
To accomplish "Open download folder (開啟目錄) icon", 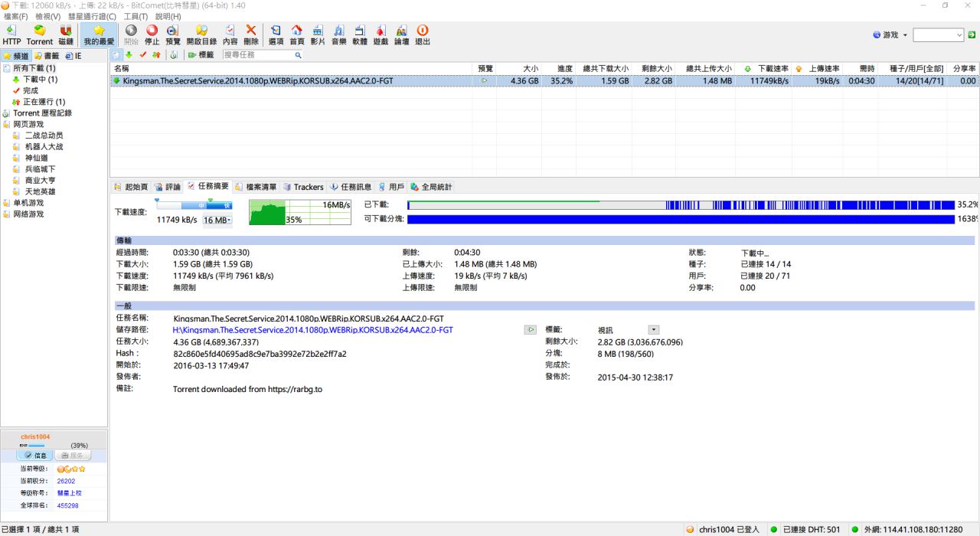I will [201, 35].
